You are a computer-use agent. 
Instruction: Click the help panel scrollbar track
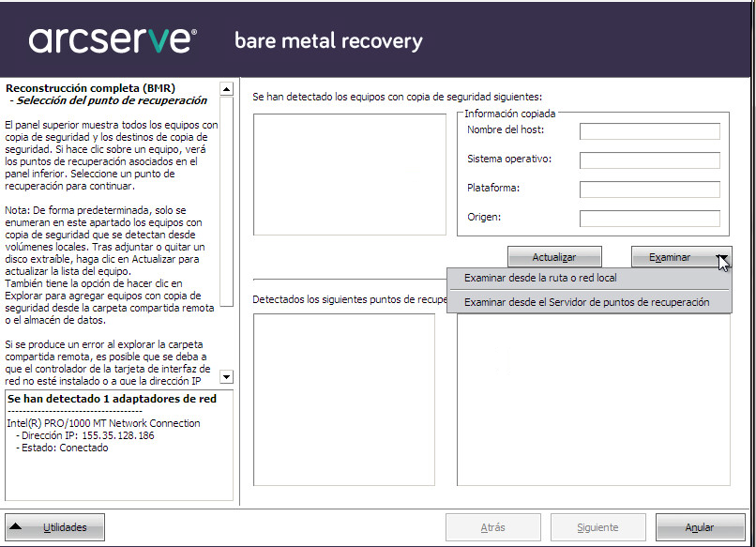tap(226, 235)
